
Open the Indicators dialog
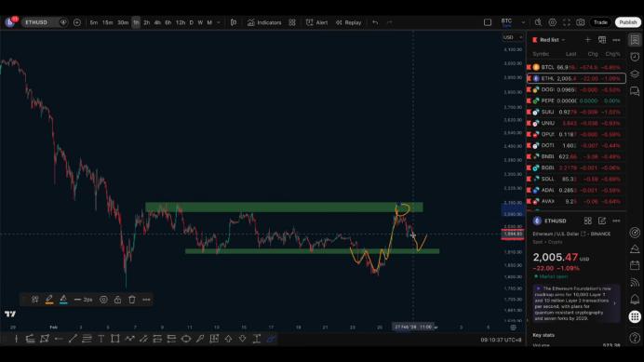264,22
